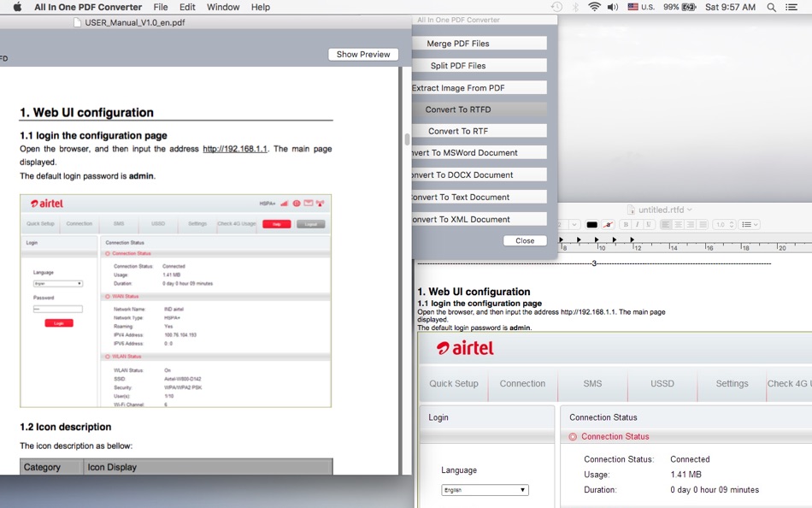Click Merge PDF Files button
The width and height of the screenshot is (812, 508).
(x=479, y=44)
